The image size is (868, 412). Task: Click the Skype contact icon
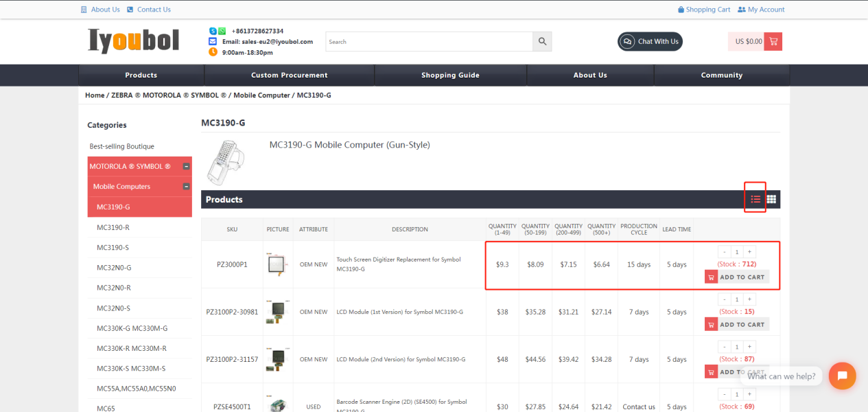coord(213,32)
